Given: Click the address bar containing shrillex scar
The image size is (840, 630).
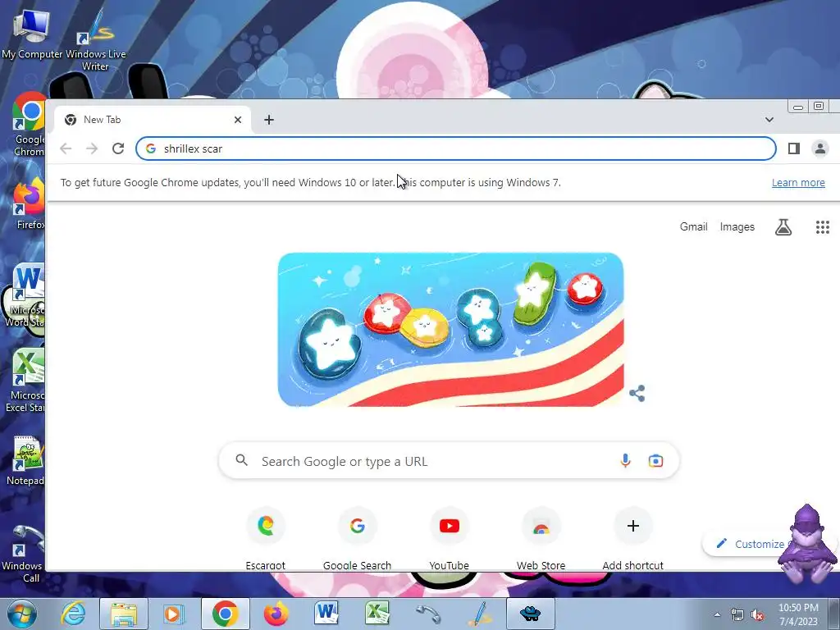Looking at the screenshot, I should [x=456, y=148].
